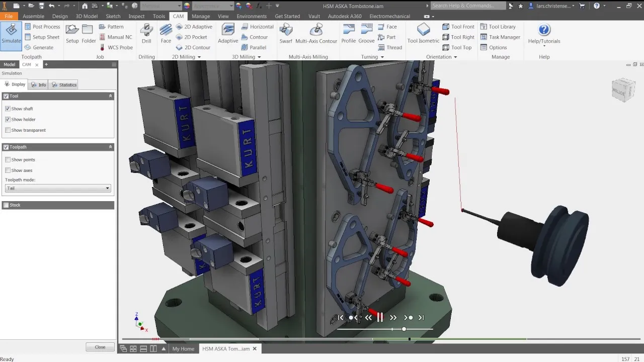644x362 pixels.
Task: Choose 3D Adaptive operation
Action: tap(228, 34)
